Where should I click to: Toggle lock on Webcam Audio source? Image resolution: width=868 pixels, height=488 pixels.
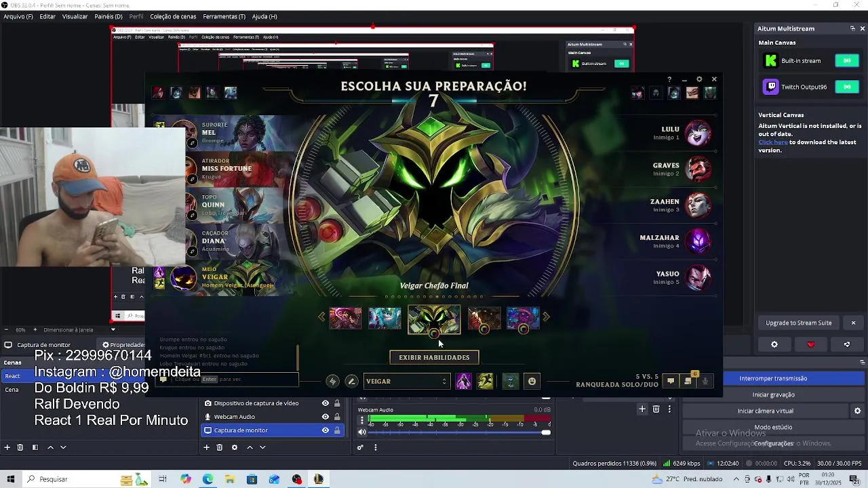[x=337, y=417]
